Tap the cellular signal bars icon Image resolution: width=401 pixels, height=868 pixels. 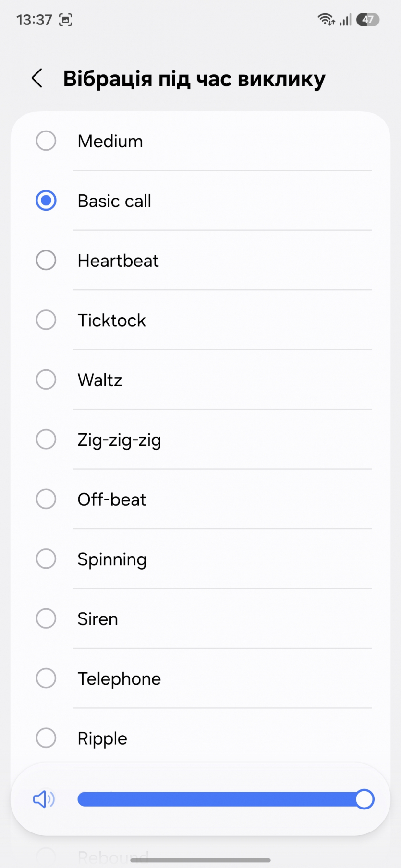[346, 20]
